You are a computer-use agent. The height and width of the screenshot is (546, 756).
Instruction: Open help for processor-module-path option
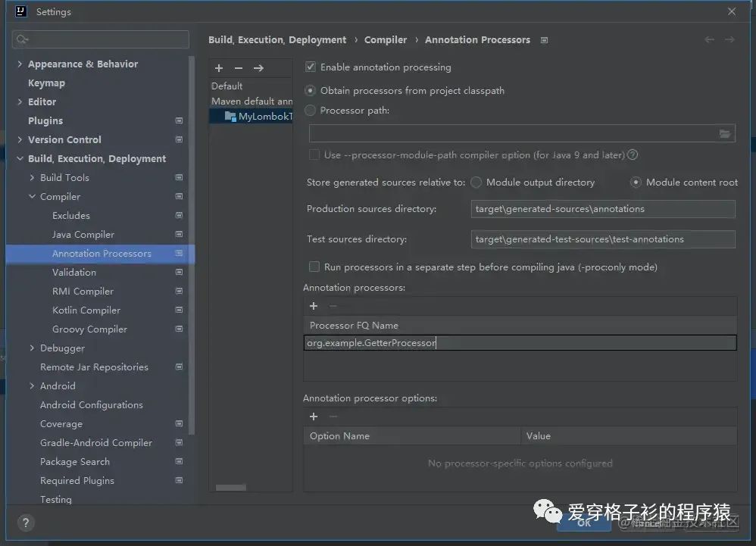click(x=633, y=154)
